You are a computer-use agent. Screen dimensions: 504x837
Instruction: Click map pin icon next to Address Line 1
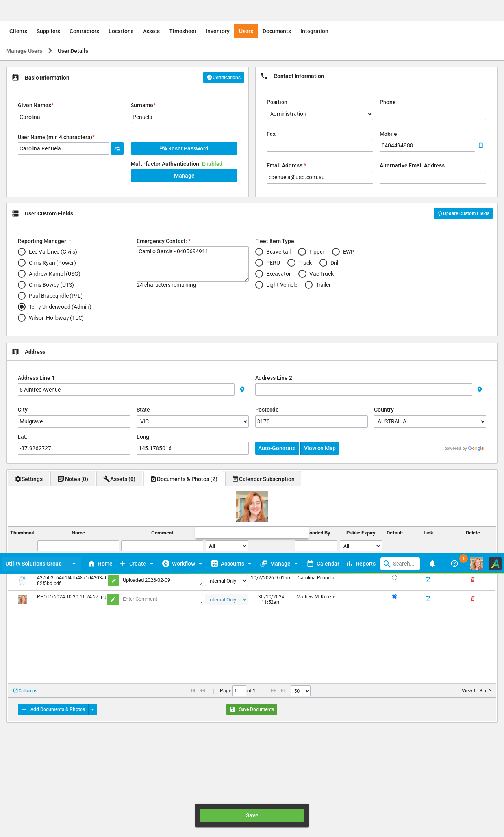click(x=242, y=390)
